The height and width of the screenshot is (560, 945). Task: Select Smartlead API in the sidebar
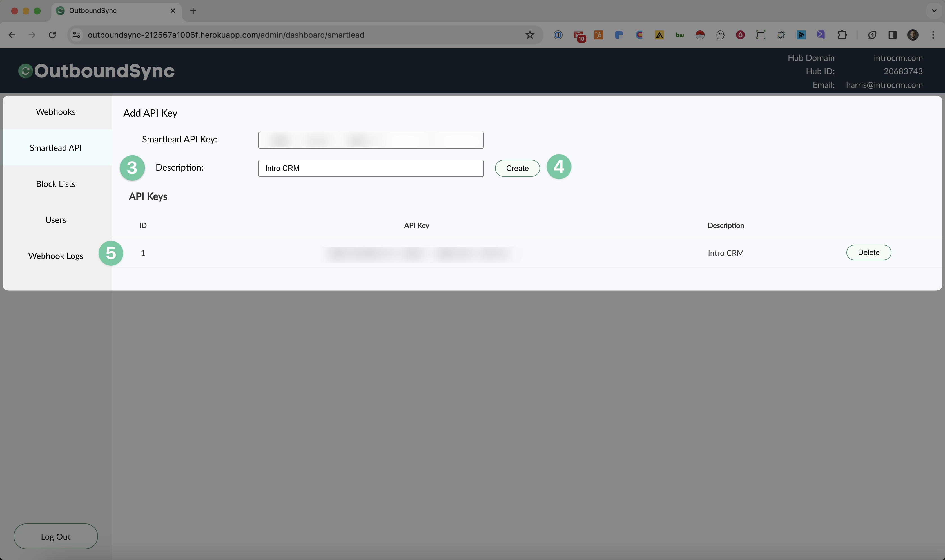pyautogui.click(x=56, y=147)
